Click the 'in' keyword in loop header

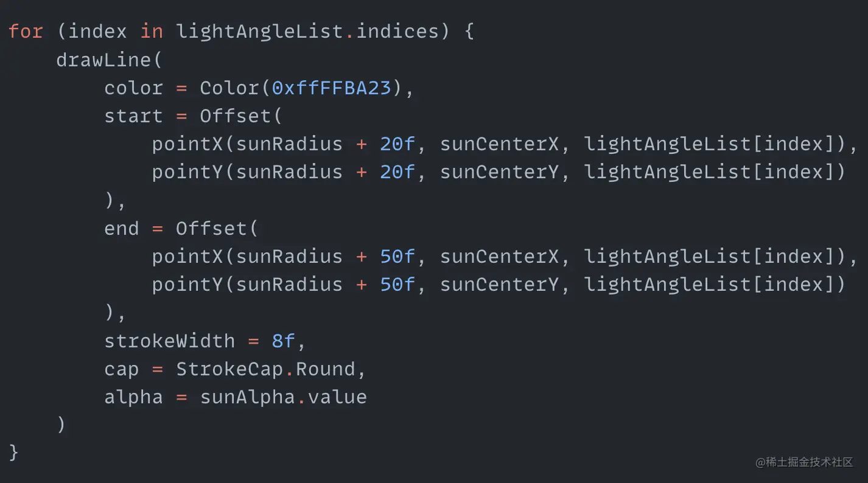(x=152, y=32)
